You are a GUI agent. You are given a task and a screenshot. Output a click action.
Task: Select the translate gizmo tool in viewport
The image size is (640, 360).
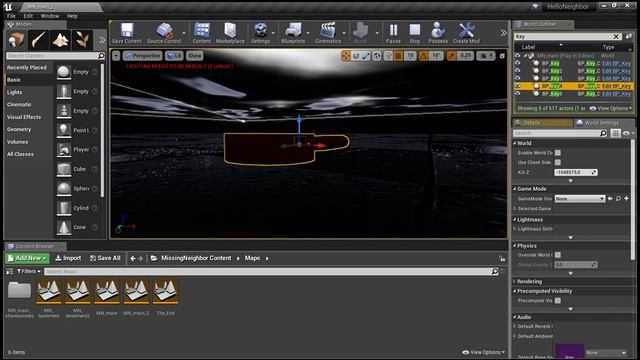coord(346,56)
